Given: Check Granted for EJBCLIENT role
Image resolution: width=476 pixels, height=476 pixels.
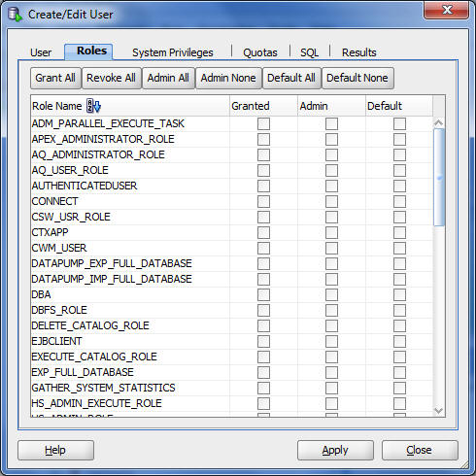Looking at the screenshot, I should coord(263,342).
